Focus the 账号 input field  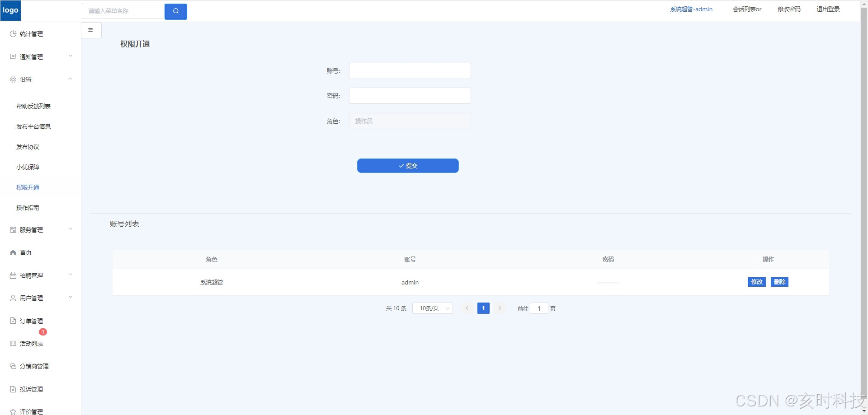pos(410,71)
